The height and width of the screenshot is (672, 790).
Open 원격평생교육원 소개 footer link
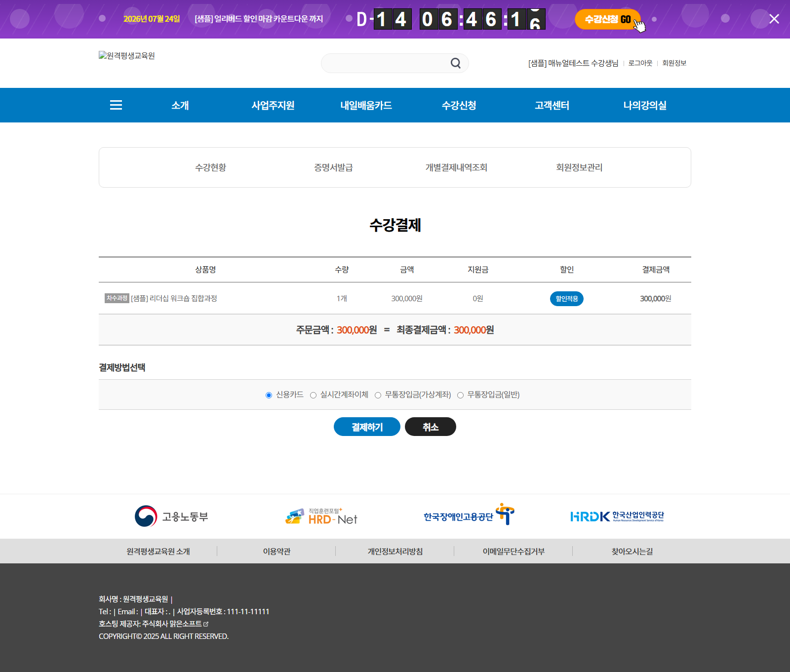click(158, 551)
